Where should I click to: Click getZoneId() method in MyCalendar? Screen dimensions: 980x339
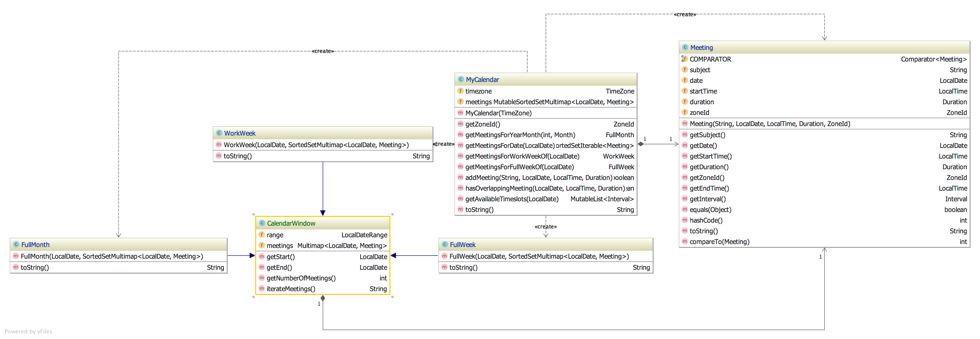(546, 124)
